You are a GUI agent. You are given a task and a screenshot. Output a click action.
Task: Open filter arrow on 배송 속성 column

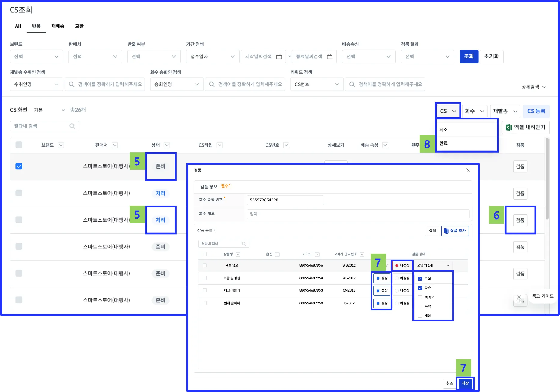pos(385,145)
